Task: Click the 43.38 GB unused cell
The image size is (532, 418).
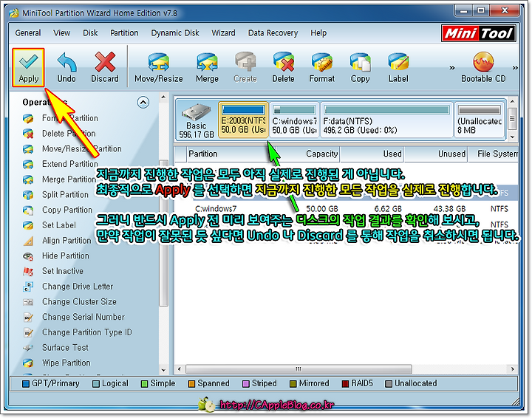Action: click(449, 209)
